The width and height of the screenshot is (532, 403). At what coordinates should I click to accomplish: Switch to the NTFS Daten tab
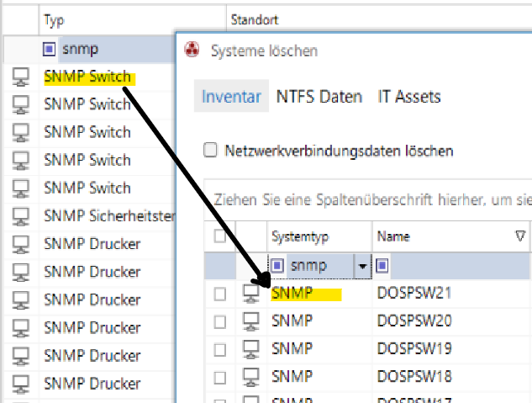tap(319, 97)
